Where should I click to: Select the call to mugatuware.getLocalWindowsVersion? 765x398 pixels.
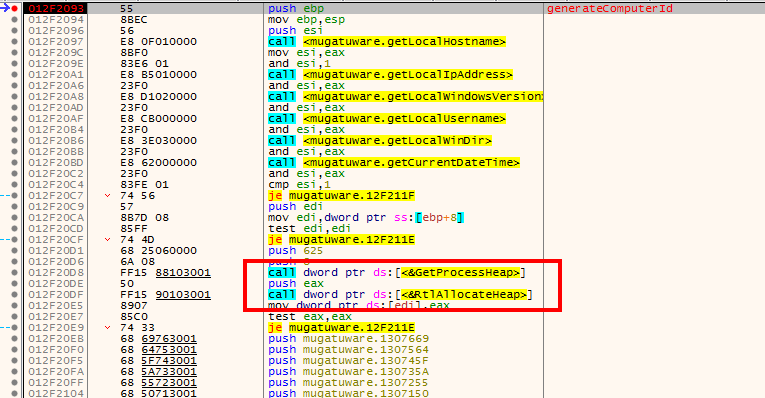click(405, 97)
